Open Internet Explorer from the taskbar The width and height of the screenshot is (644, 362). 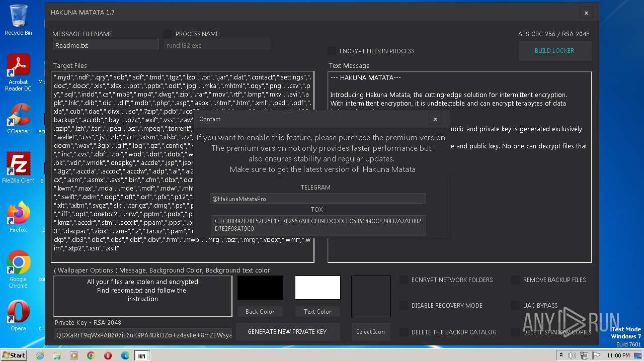pyautogui.click(x=40, y=355)
